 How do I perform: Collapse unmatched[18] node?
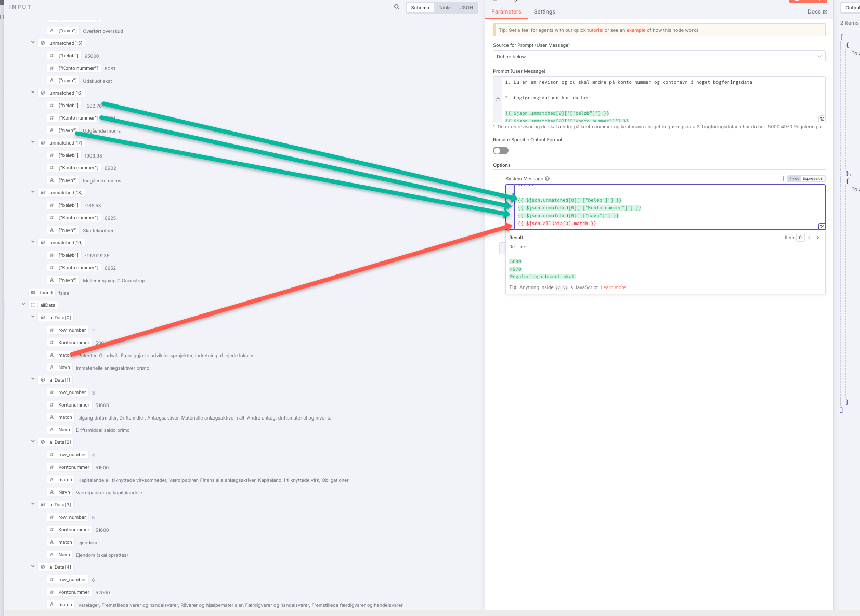(x=33, y=192)
